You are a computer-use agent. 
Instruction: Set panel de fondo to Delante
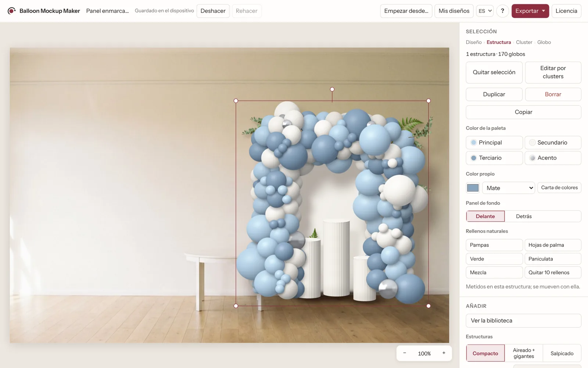coord(485,216)
